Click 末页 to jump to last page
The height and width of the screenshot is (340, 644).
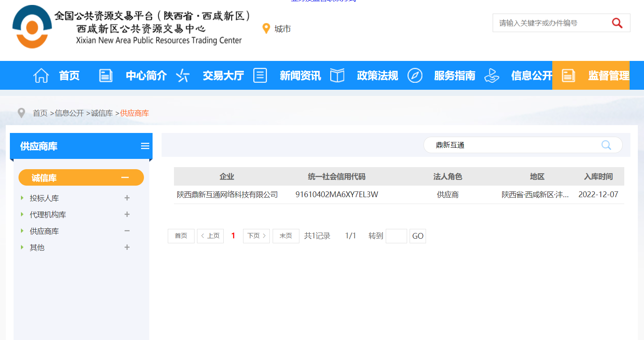pyautogui.click(x=286, y=236)
